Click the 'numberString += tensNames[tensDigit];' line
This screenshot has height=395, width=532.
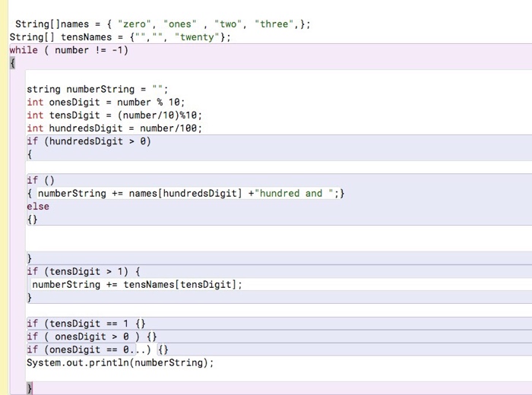coord(137,284)
